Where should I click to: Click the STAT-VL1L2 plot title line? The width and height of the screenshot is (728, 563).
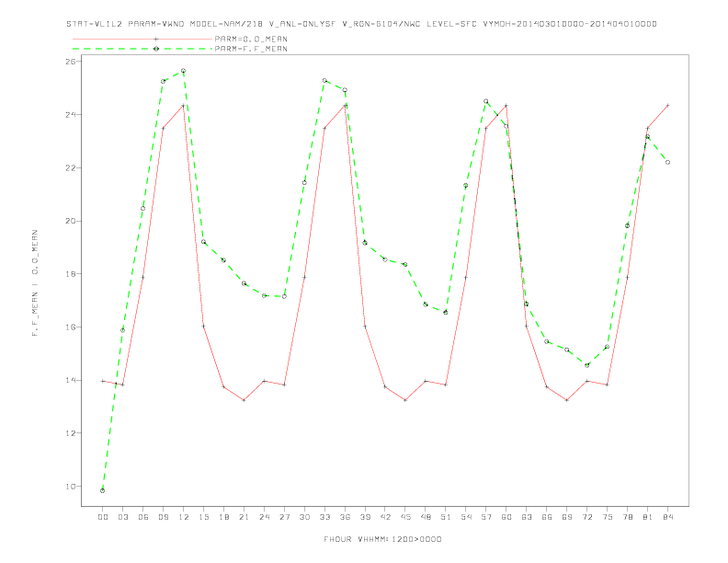pos(361,24)
